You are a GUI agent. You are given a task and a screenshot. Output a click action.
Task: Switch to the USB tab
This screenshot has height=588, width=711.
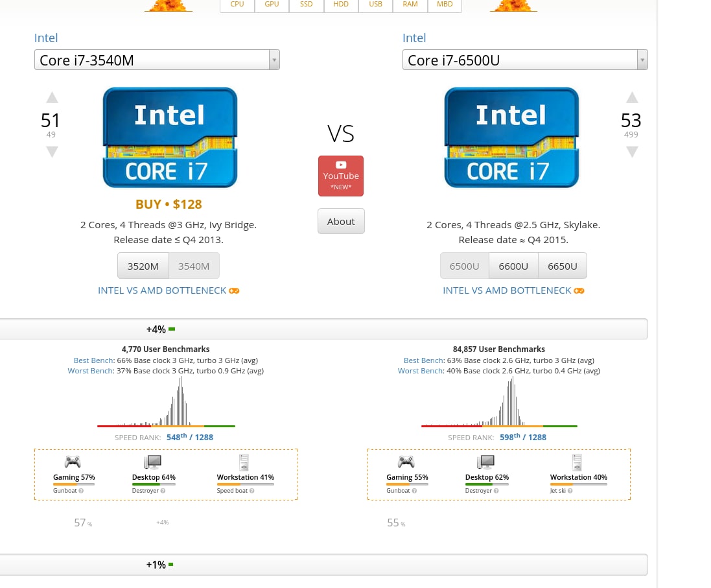[375, 5]
